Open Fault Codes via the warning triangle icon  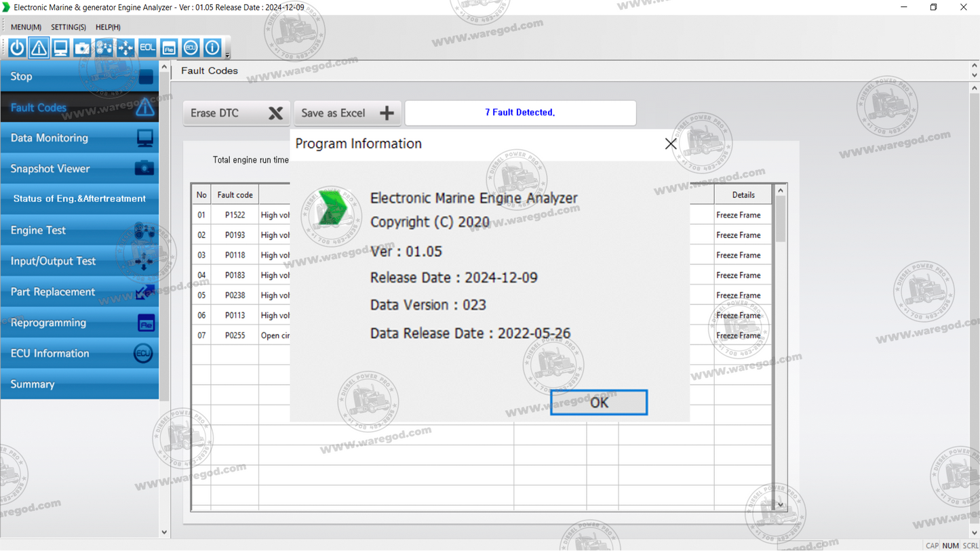[39, 47]
